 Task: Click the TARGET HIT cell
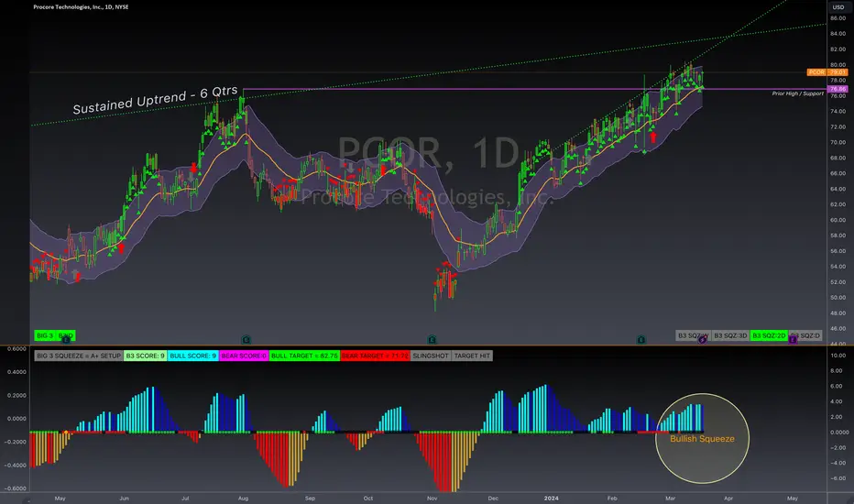click(x=472, y=356)
